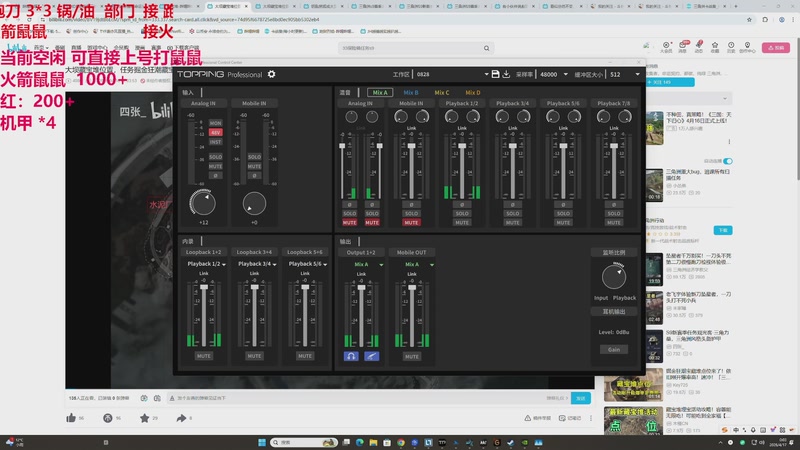Image resolution: width=800 pixels, height=450 pixels.
Task: Open Output 1+2 Mix A source dropdown
Action: click(381, 265)
